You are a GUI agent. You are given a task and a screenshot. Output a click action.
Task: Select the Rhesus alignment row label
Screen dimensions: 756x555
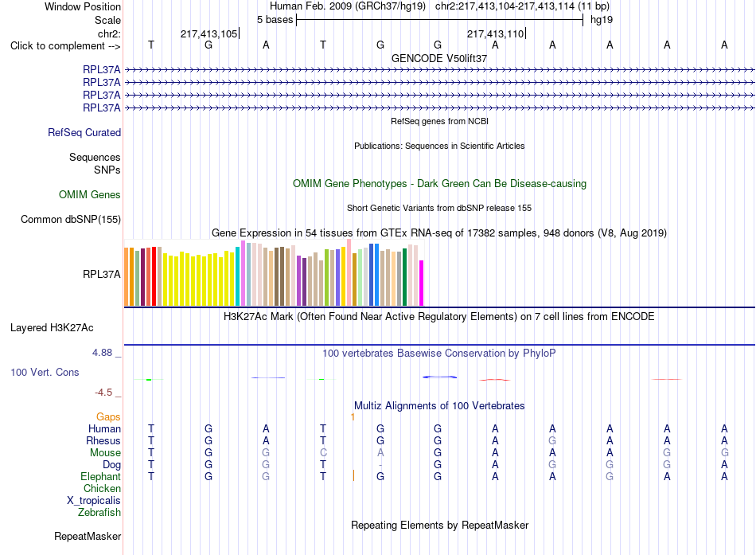103,441
